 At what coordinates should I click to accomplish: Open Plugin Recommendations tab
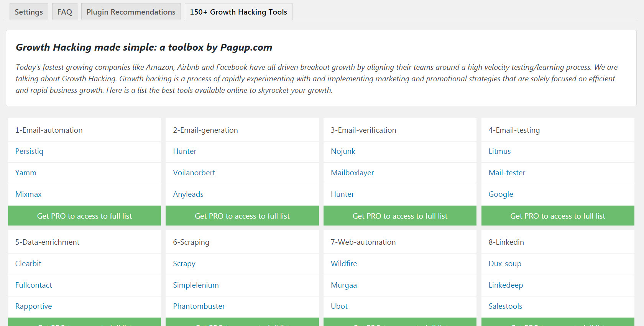131,12
